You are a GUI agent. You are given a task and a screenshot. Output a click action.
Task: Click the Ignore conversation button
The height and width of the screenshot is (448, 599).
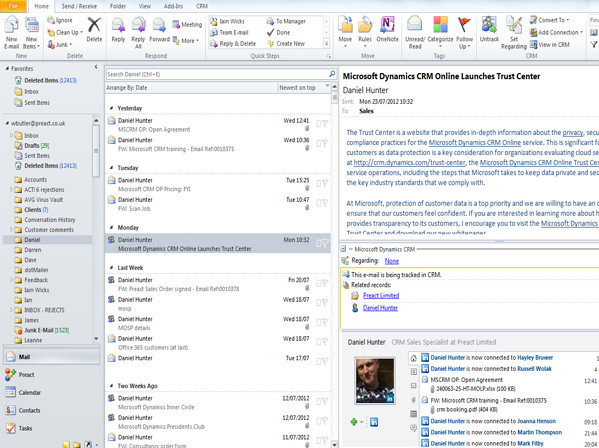click(x=60, y=20)
